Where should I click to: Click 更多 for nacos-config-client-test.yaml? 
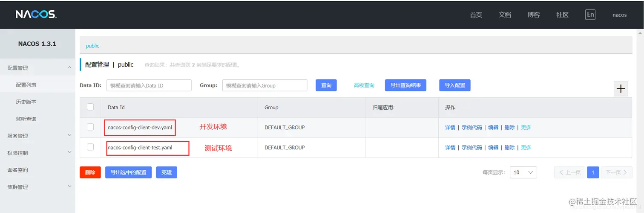pyautogui.click(x=526, y=148)
